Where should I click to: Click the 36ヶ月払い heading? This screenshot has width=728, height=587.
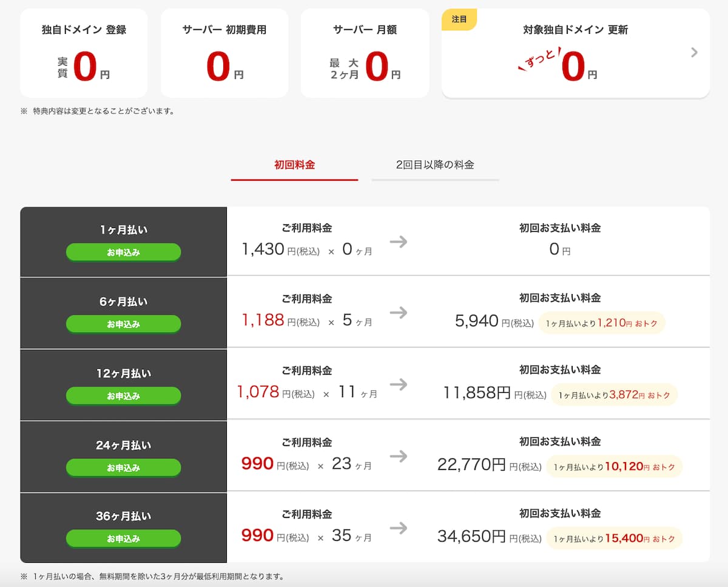coord(124,517)
